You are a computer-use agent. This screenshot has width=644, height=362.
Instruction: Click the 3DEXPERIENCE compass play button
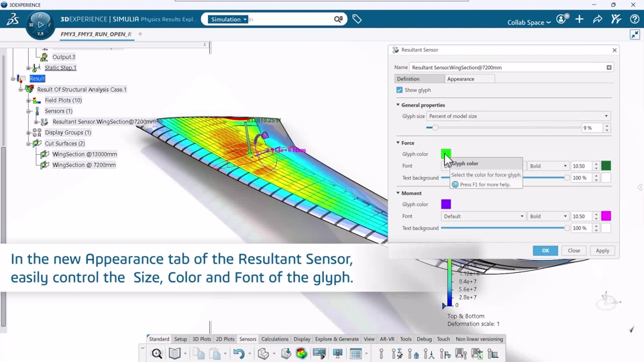coord(40,24)
